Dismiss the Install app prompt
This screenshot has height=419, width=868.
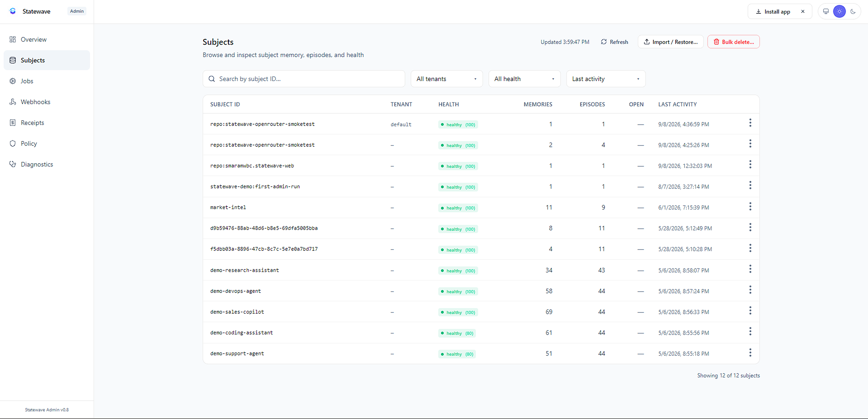(803, 12)
